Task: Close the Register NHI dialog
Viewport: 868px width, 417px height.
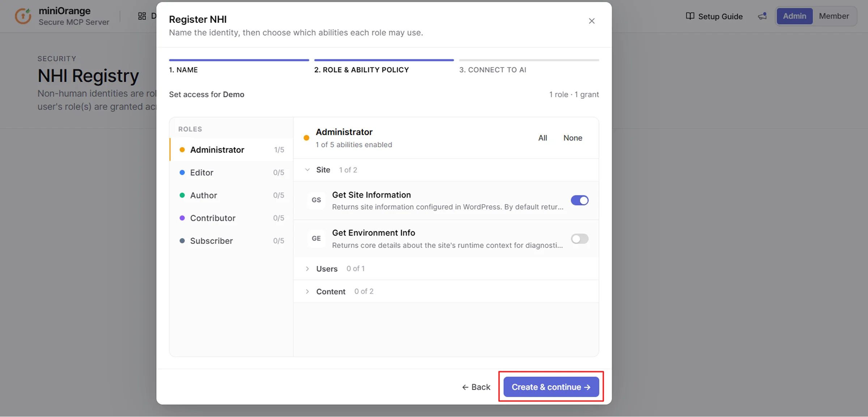Action: (x=592, y=21)
